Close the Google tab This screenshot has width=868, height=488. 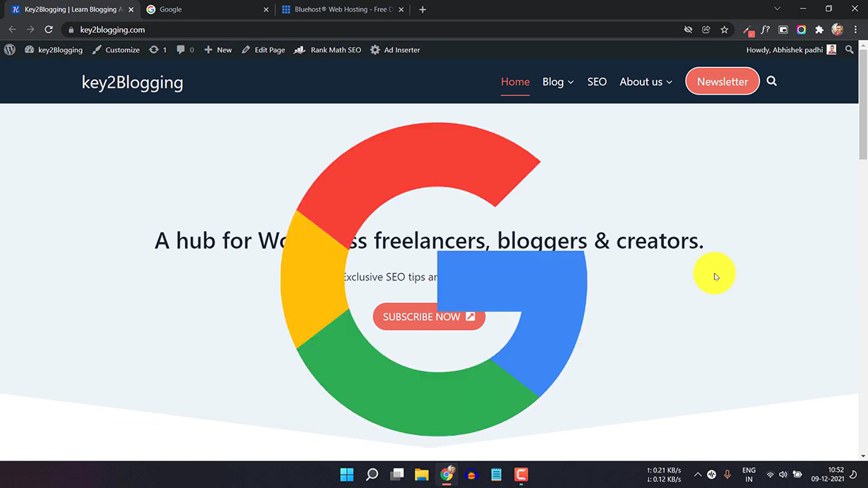[266, 9]
